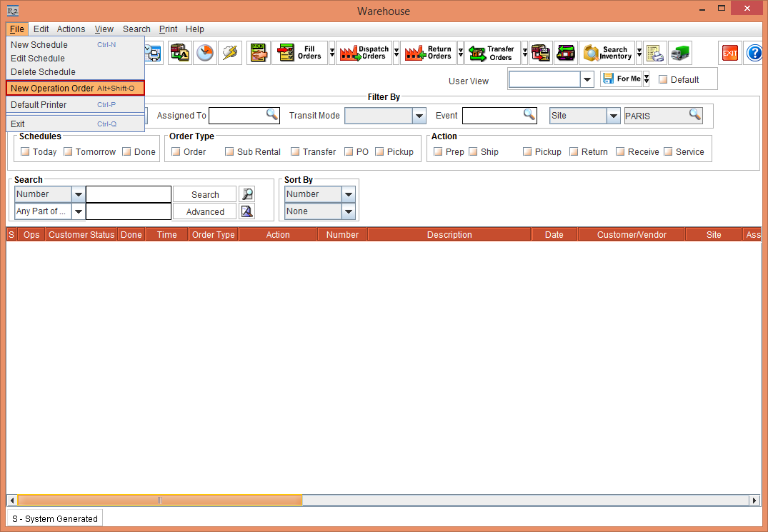This screenshot has width=768, height=532.
Task: Click the Dispatch Orders toolbar icon
Action: pos(364,53)
